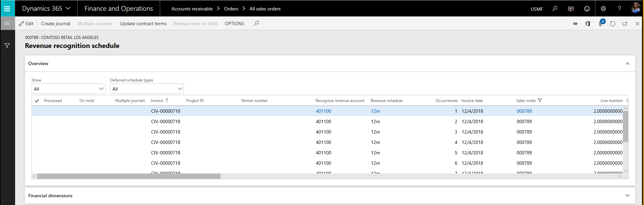Open in Microsoft Office icon

pos(588,23)
